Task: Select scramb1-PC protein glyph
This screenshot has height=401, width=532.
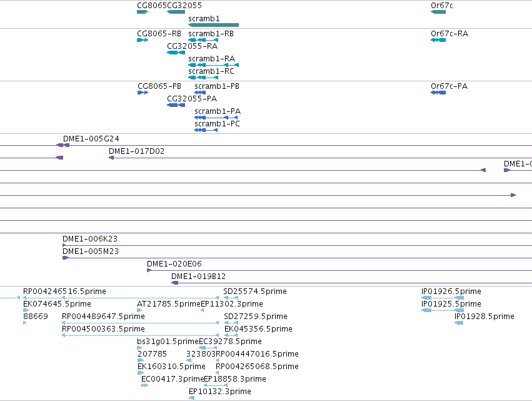Action: (206, 130)
